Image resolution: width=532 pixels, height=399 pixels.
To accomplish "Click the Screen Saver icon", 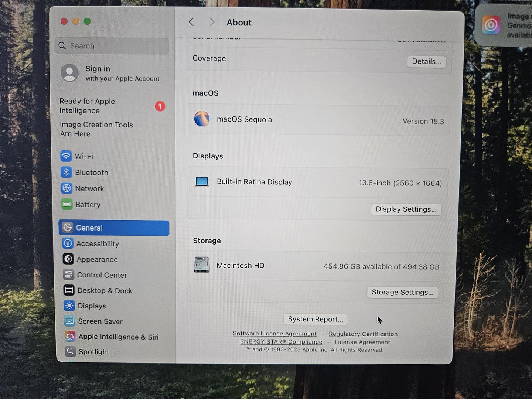I will coord(69,321).
